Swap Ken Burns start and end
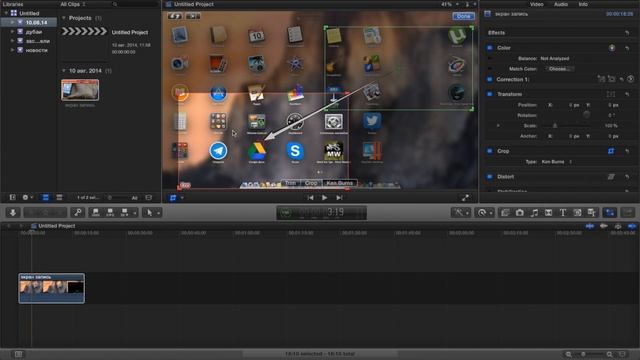The image size is (640, 360). coord(175,16)
